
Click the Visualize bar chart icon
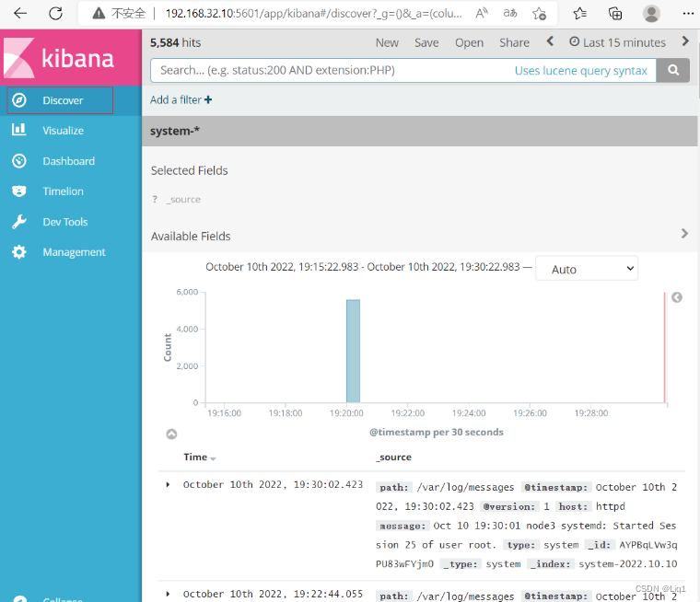(18, 130)
